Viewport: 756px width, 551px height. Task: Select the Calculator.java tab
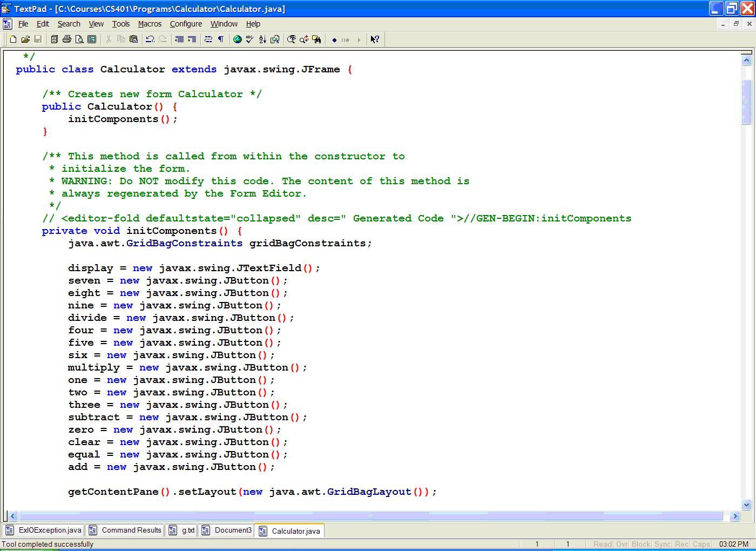[289, 531]
